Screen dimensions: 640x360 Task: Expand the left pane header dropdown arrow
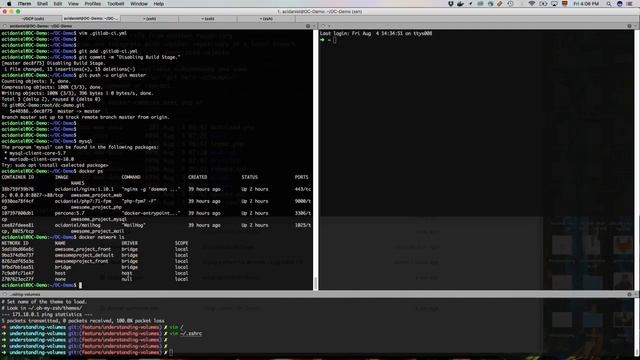coord(313,26)
